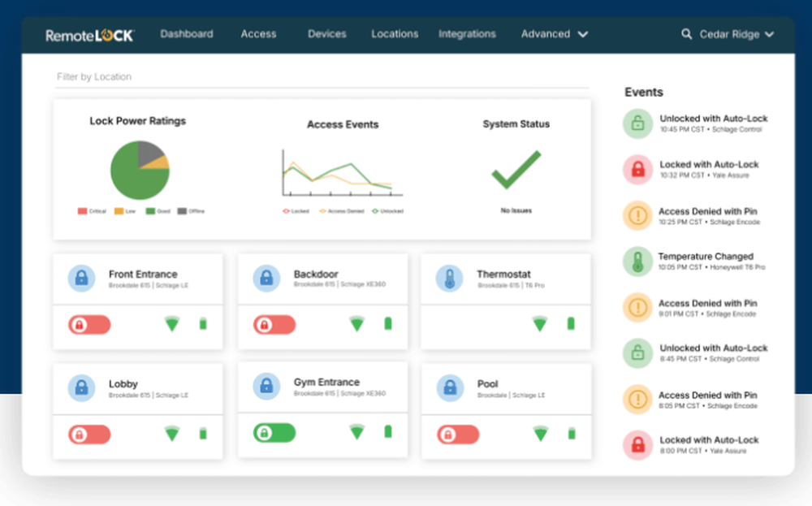812x506 pixels.
Task: Open the Devices menu item
Action: pyautogui.click(x=326, y=34)
